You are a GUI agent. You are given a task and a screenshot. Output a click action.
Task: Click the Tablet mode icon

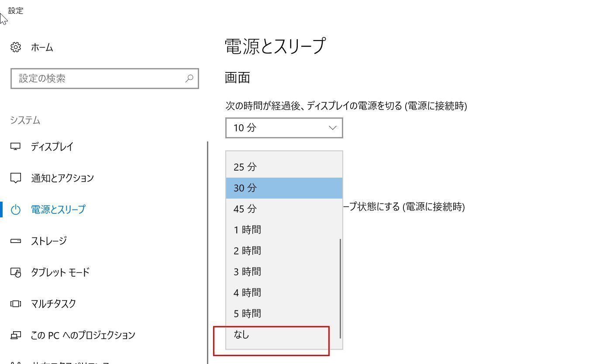click(x=16, y=273)
